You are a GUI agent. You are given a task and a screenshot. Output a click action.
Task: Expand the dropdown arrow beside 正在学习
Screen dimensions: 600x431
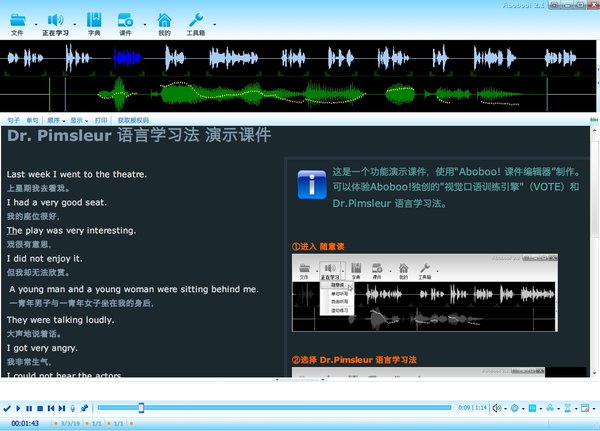(x=75, y=24)
